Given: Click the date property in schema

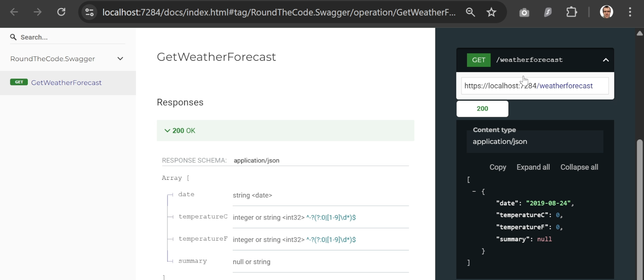Looking at the screenshot, I should click(x=186, y=194).
